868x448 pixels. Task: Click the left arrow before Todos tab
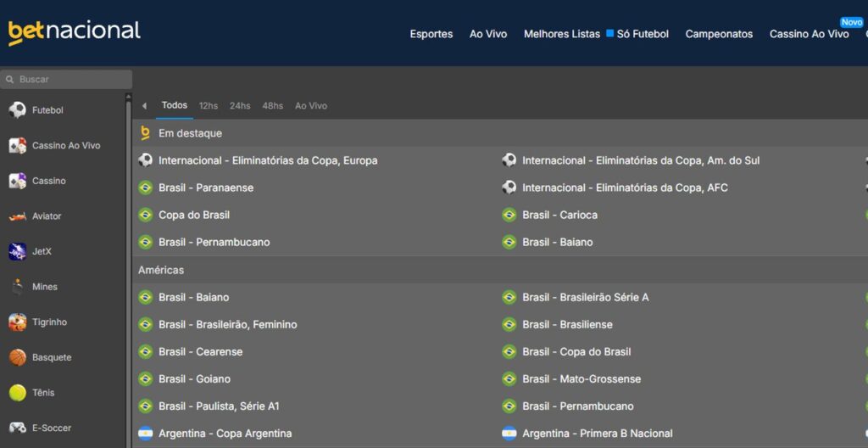pyautogui.click(x=144, y=106)
